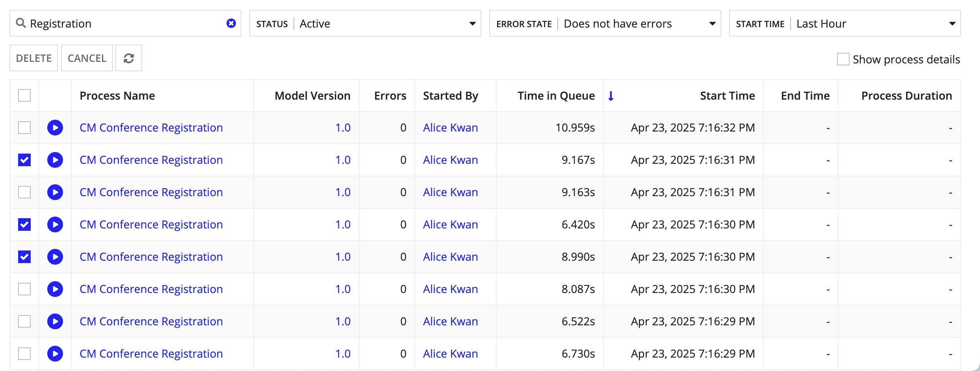Open the Status dropdown showing Active

pyautogui.click(x=365, y=24)
